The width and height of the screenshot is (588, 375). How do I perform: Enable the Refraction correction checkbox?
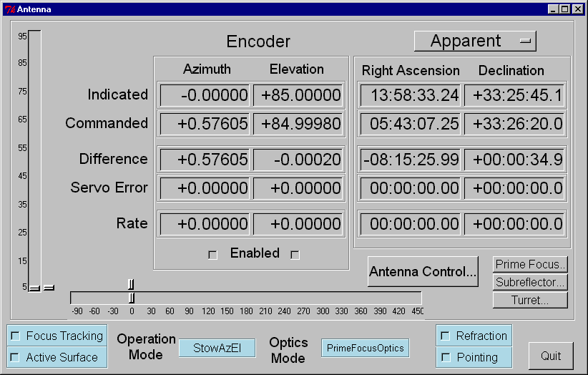coord(445,336)
